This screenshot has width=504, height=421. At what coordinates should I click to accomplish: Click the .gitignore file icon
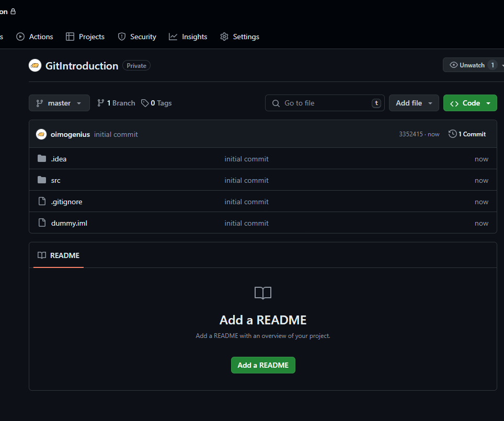(42, 202)
